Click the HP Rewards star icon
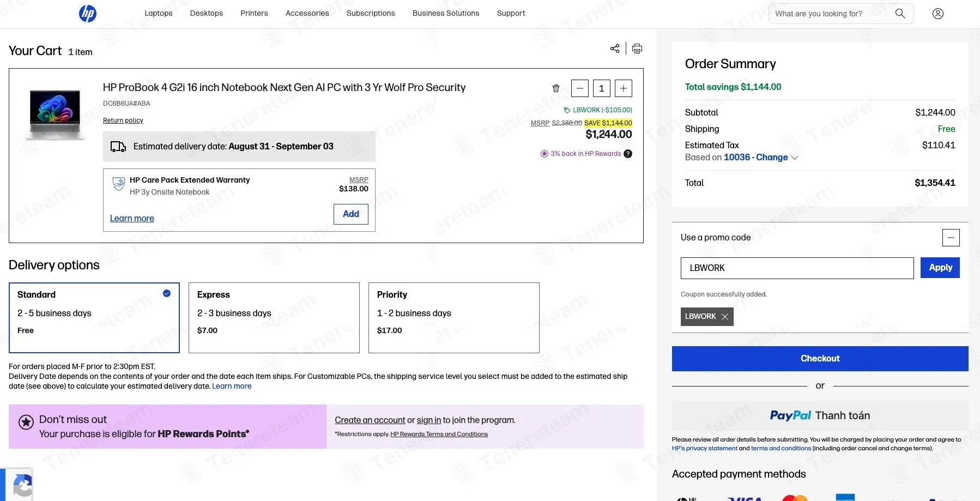Screen dimensions: 980x501 (x=544, y=154)
